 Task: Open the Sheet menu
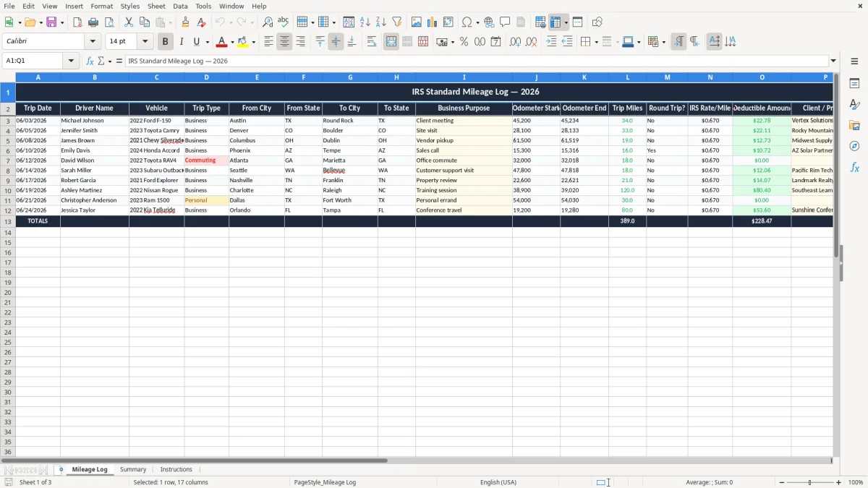point(156,6)
